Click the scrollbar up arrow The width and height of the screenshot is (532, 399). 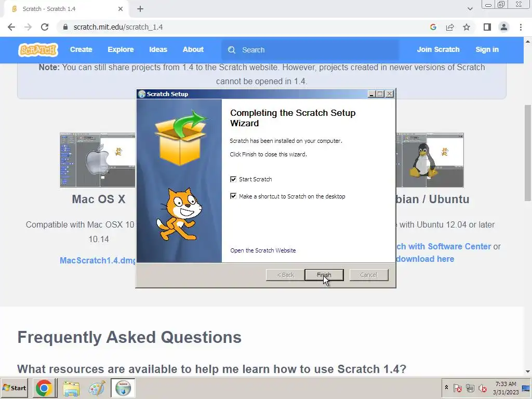point(528,42)
